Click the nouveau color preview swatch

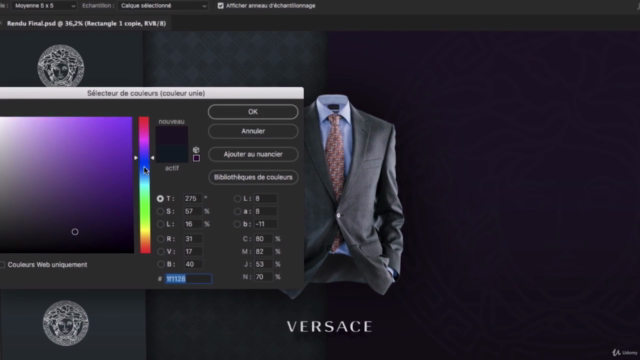[x=172, y=136]
